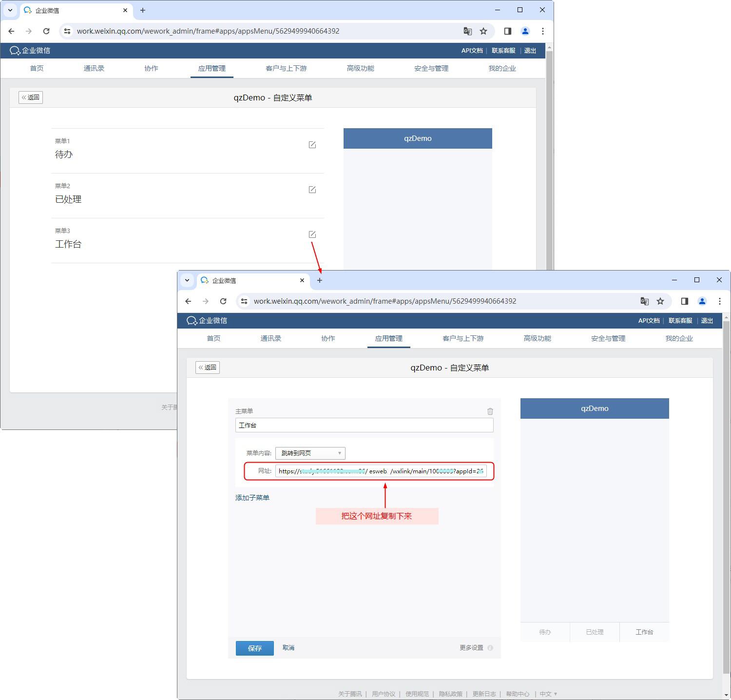The width and height of the screenshot is (731, 700).
Task: Open the side panel icon in front window
Action: coord(684,301)
